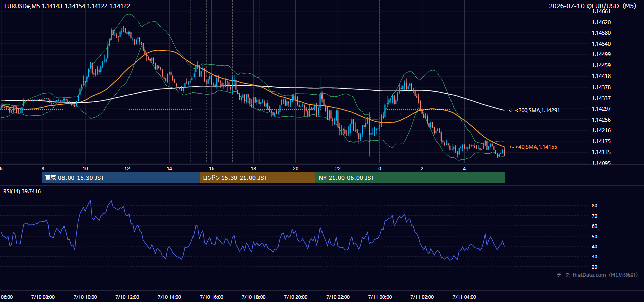The width and height of the screenshot is (644, 302).
Task: Click the bottom time label 7/10 12:00
Action: pos(127,297)
